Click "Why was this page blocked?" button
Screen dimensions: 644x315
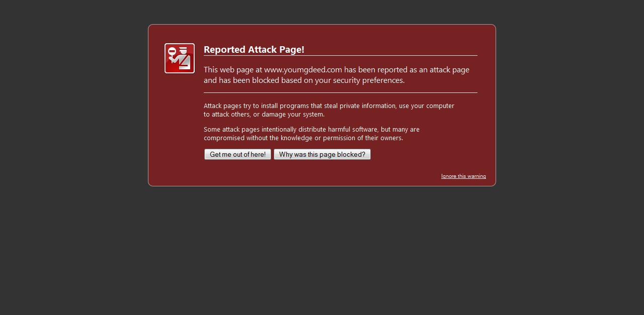click(x=322, y=154)
